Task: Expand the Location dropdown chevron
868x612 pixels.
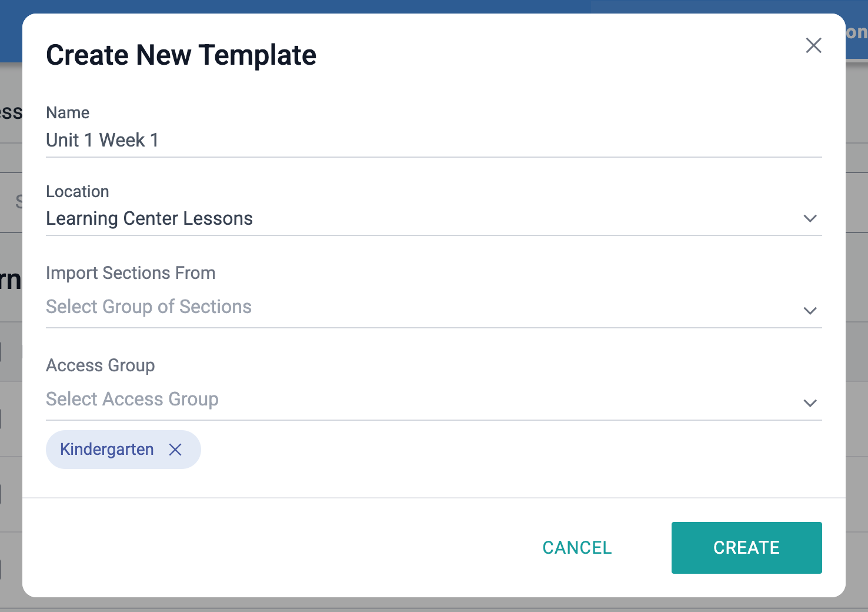Action: coord(810,218)
